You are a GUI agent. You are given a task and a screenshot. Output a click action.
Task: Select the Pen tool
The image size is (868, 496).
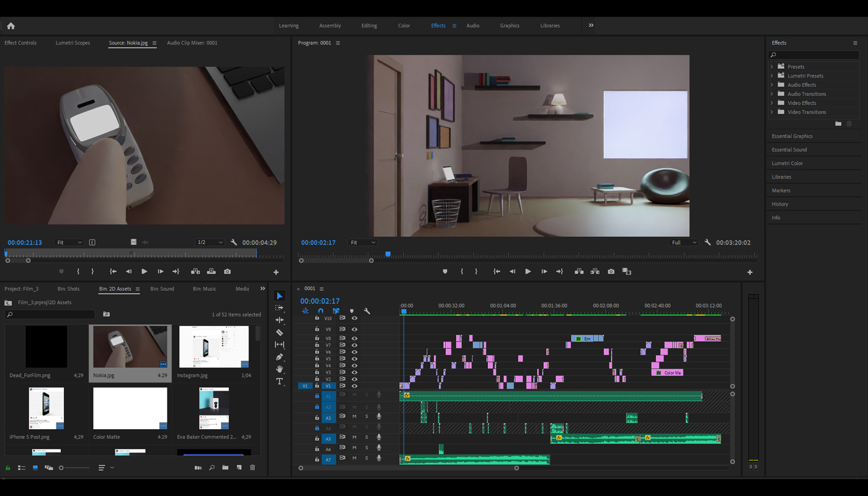click(x=280, y=356)
